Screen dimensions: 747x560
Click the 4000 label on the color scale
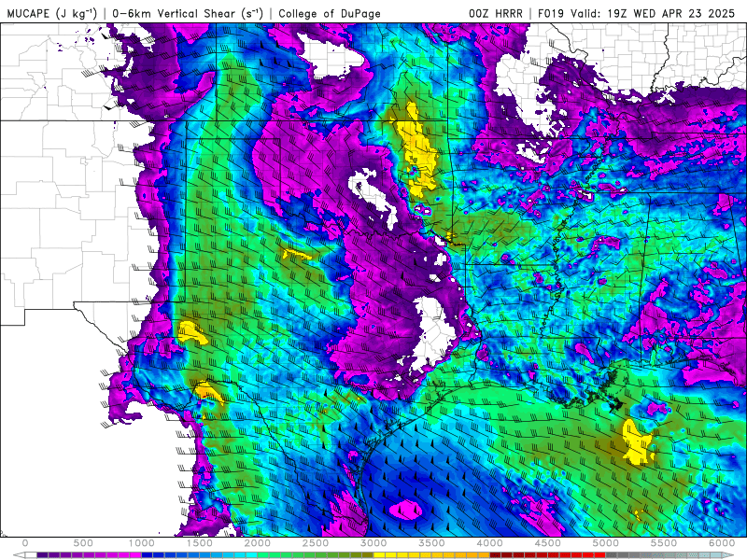click(490, 543)
